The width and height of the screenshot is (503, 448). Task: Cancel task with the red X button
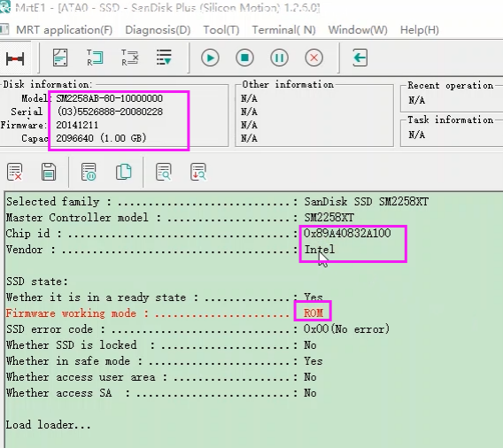pos(313,58)
